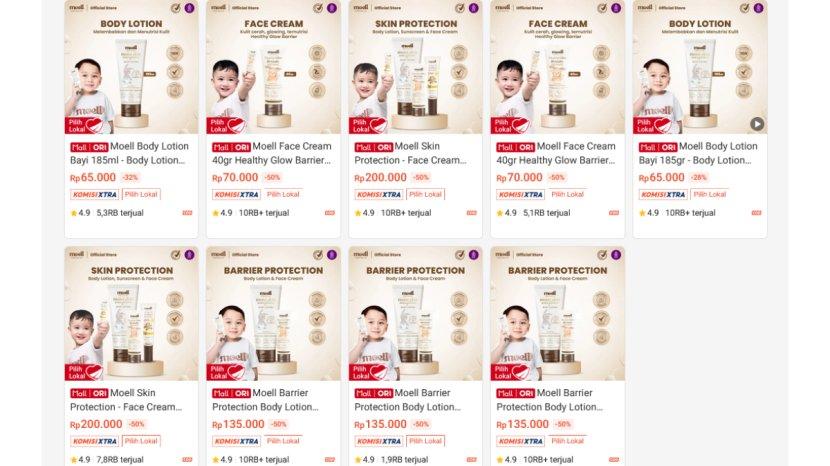Open Barrier Protection thumbnail with 1,9RB terjual
Screen dimensions: 830x466
point(416,313)
